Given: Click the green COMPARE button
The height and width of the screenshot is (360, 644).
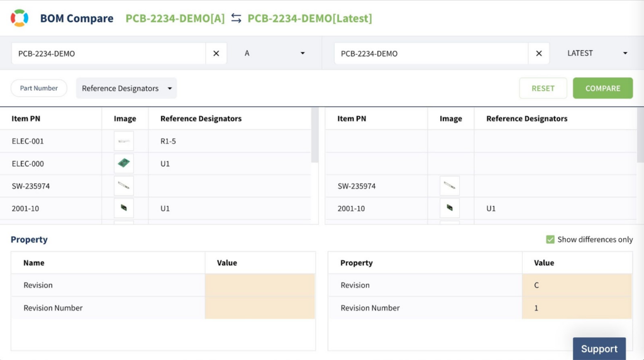Looking at the screenshot, I should (x=603, y=88).
